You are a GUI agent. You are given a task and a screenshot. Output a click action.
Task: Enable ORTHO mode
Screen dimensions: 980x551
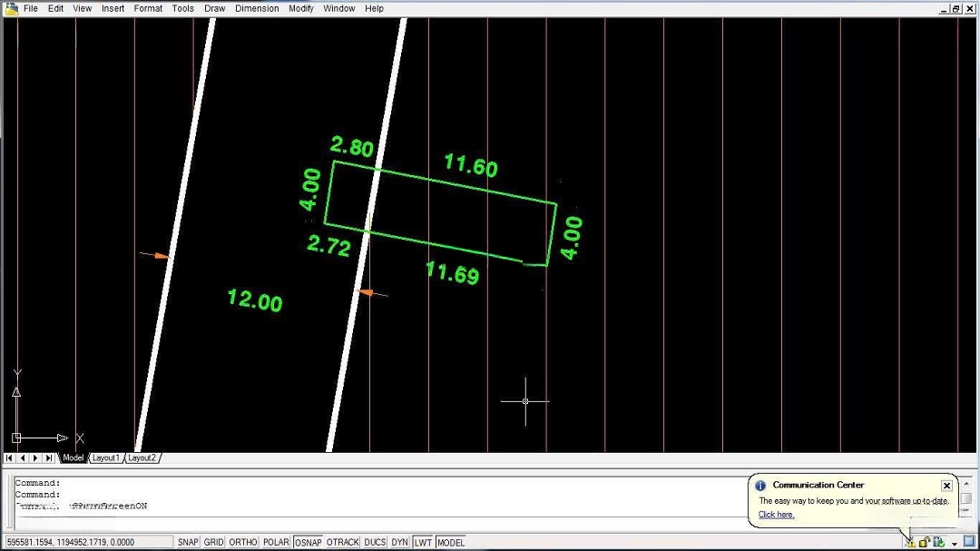point(242,542)
